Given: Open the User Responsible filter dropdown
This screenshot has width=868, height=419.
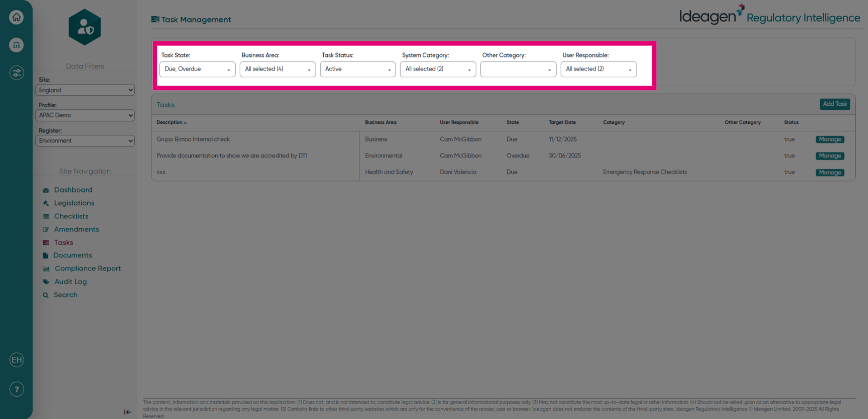Looking at the screenshot, I should coord(599,69).
